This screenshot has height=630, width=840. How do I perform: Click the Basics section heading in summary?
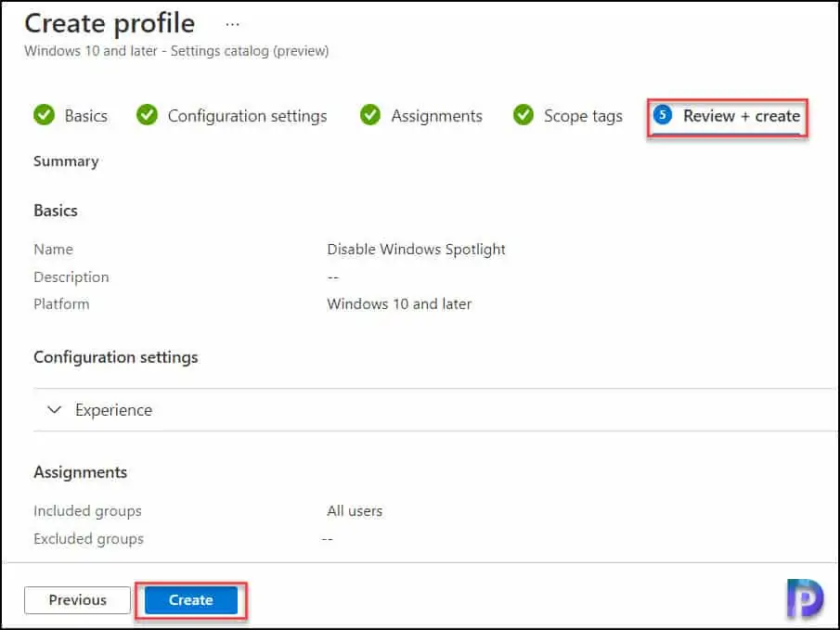click(55, 211)
